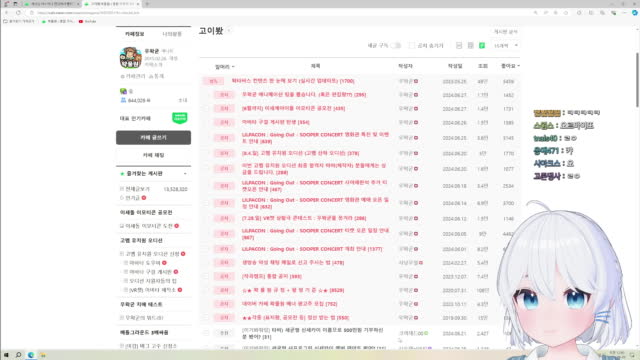Toggle the 새글 구독 subscription switch
The width and height of the screenshot is (640, 360).
396,45
